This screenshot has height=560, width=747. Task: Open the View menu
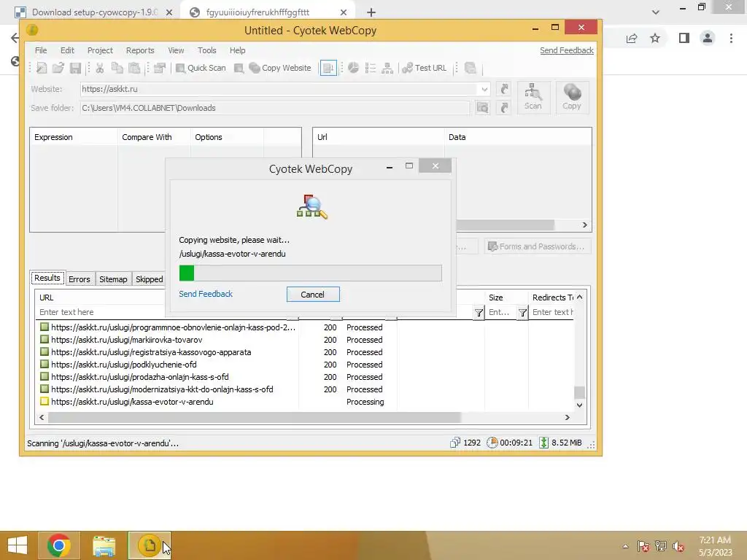(x=176, y=50)
